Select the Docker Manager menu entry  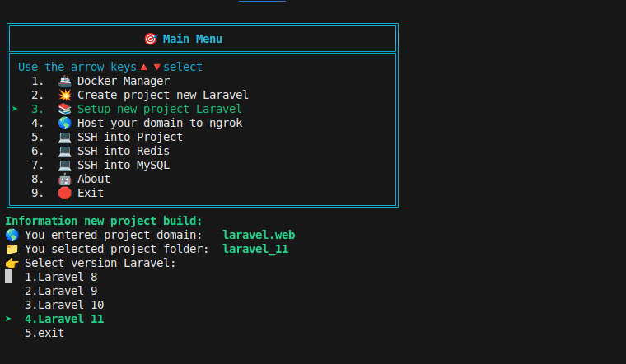[123, 81]
